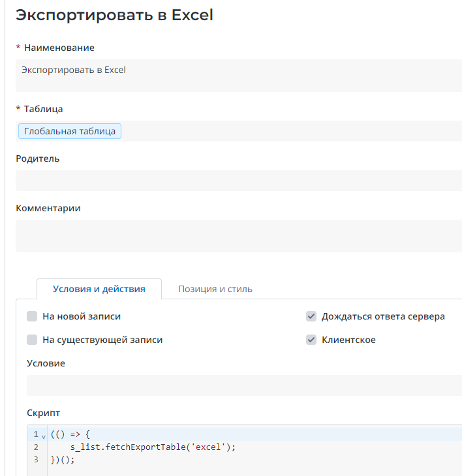This screenshot has width=462, height=476.
Task: Click the Наименование input field
Action: click(238, 75)
